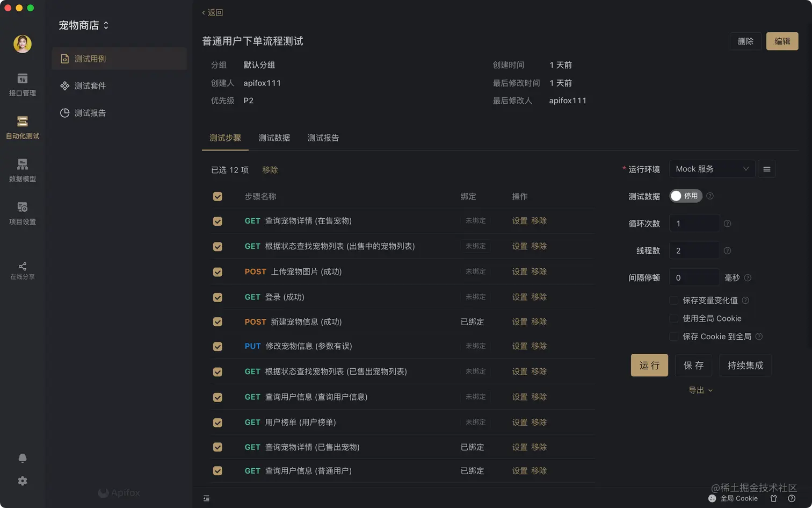Open the 宠物商店 project switcher
The image size is (812, 508).
[x=83, y=25]
